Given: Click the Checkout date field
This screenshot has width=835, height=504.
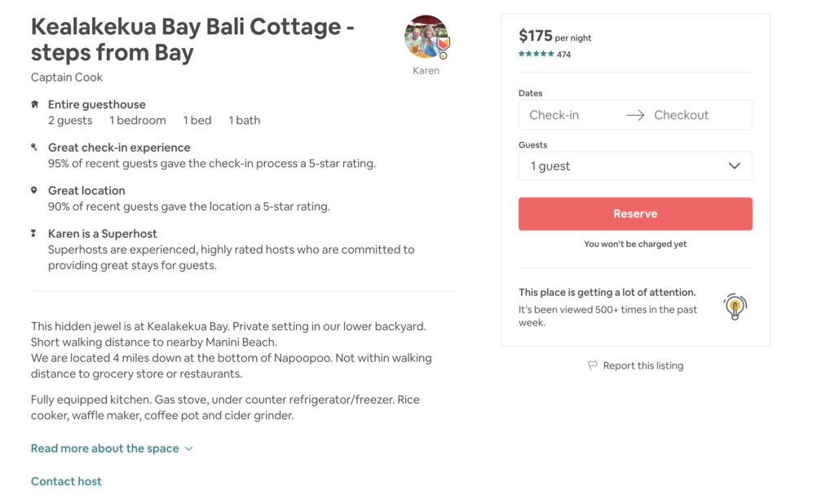Looking at the screenshot, I should pyautogui.click(x=693, y=116).
